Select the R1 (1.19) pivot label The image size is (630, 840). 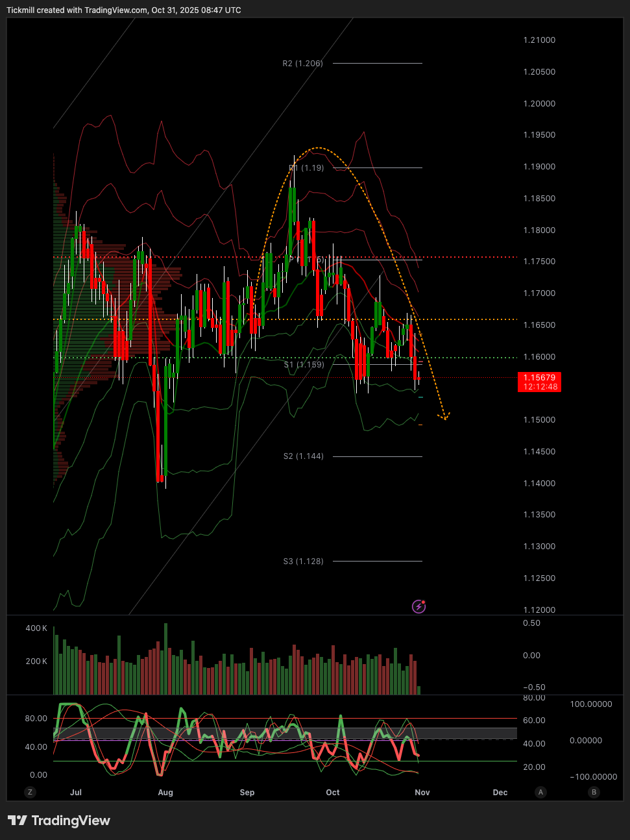pyautogui.click(x=306, y=168)
